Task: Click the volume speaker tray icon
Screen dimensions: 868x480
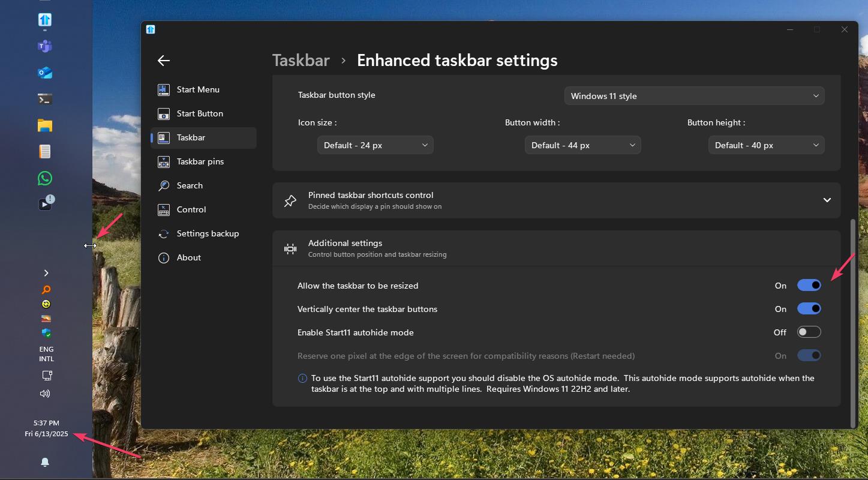Action: (x=45, y=394)
